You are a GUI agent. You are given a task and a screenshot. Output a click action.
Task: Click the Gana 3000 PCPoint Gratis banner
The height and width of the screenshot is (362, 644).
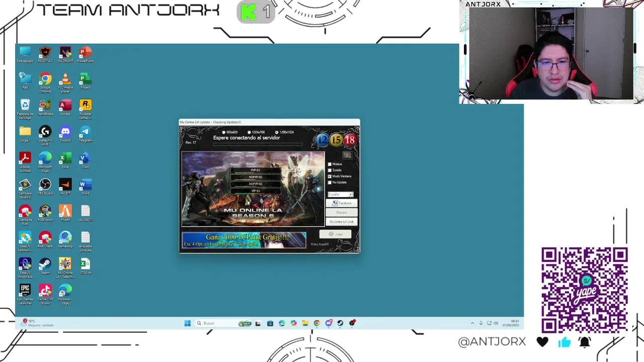point(244,240)
